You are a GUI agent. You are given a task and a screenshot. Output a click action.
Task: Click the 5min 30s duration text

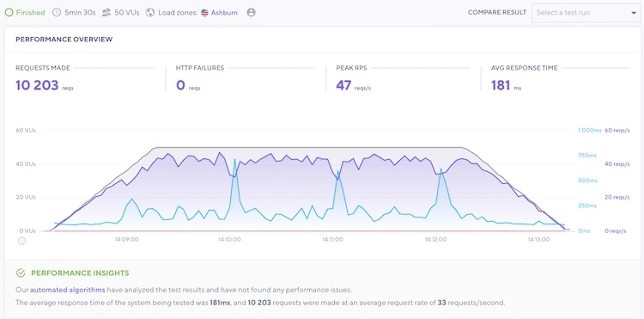tap(80, 12)
